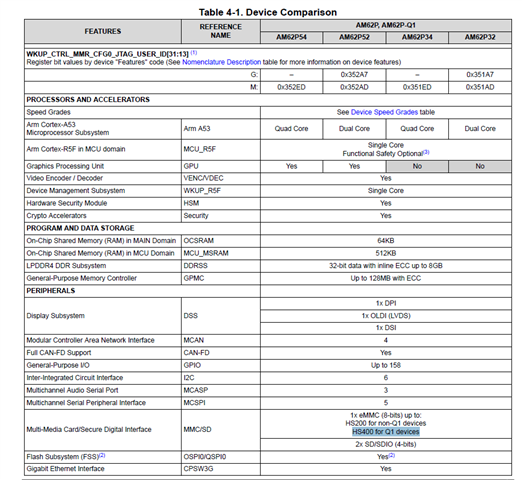
Task: Click HS200 for non-Q1 devices text
Action: [x=386, y=423]
